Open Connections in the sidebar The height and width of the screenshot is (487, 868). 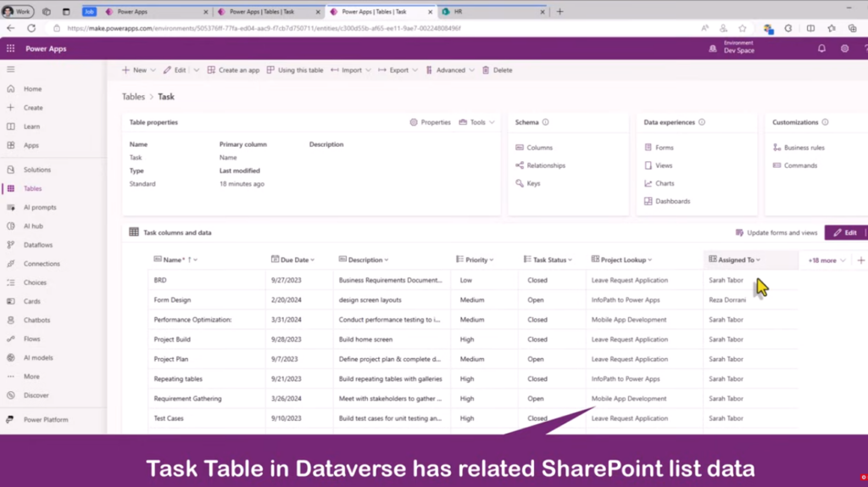(x=42, y=264)
